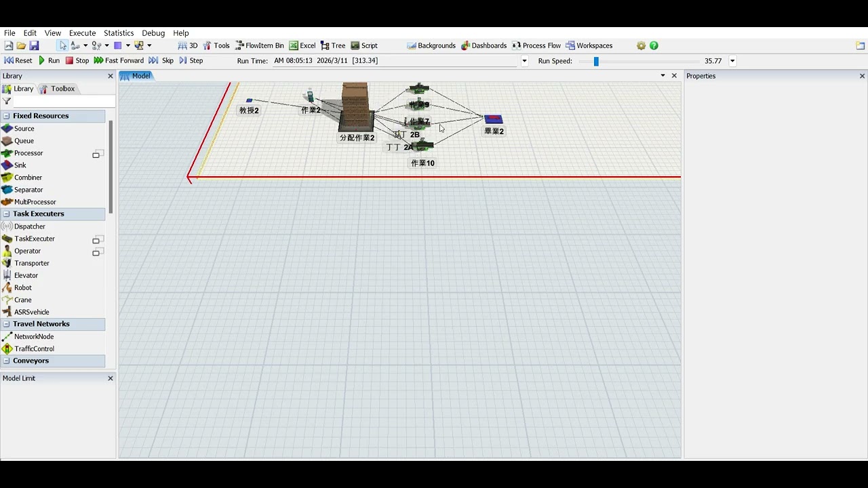The width and height of the screenshot is (868, 488).
Task: Click the New Model icon
Action: pos(9,45)
